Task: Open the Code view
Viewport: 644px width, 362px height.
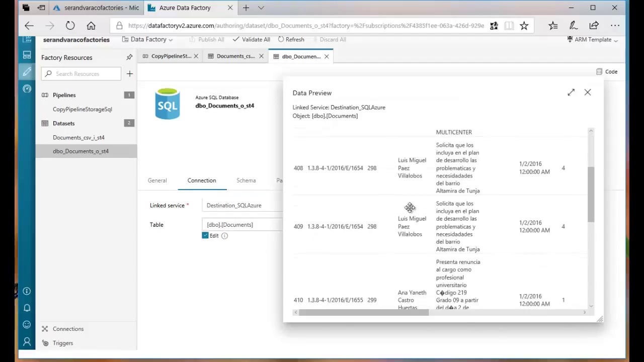Action: click(607, 71)
